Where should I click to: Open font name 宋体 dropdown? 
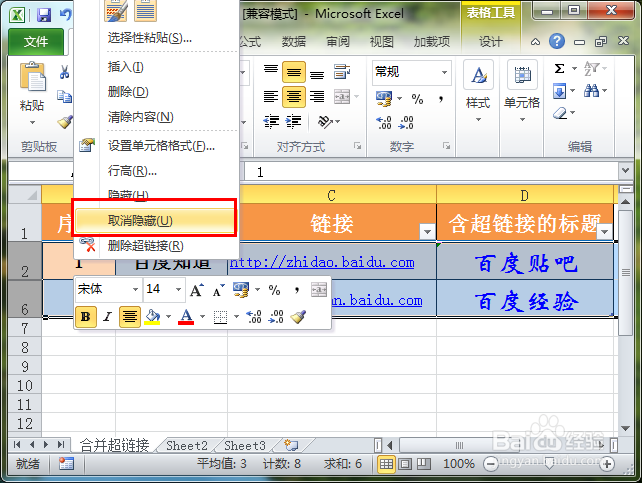pyautogui.click(x=135, y=290)
